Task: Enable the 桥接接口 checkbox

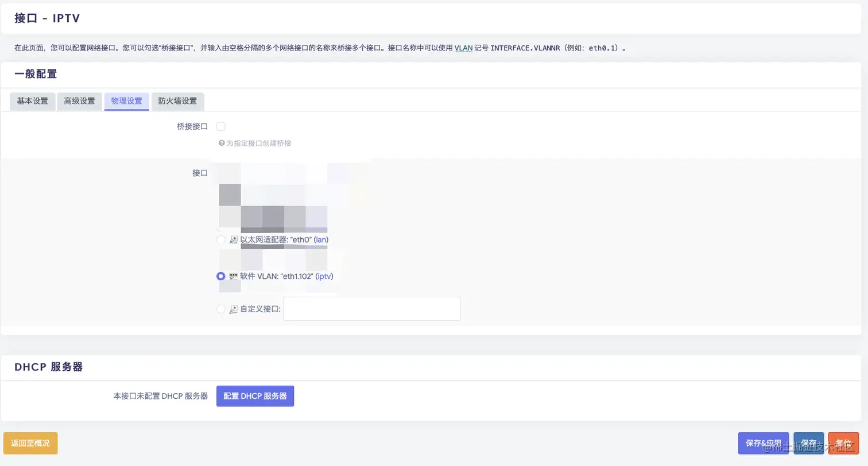Action: [221, 126]
